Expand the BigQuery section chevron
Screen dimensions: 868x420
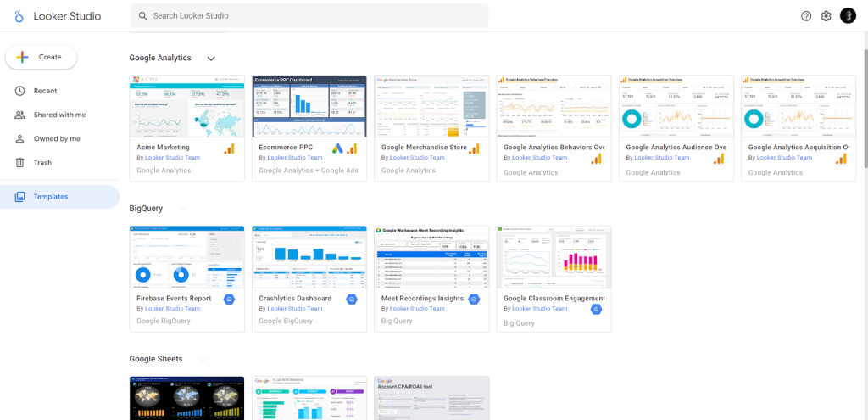tap(182, 209)
